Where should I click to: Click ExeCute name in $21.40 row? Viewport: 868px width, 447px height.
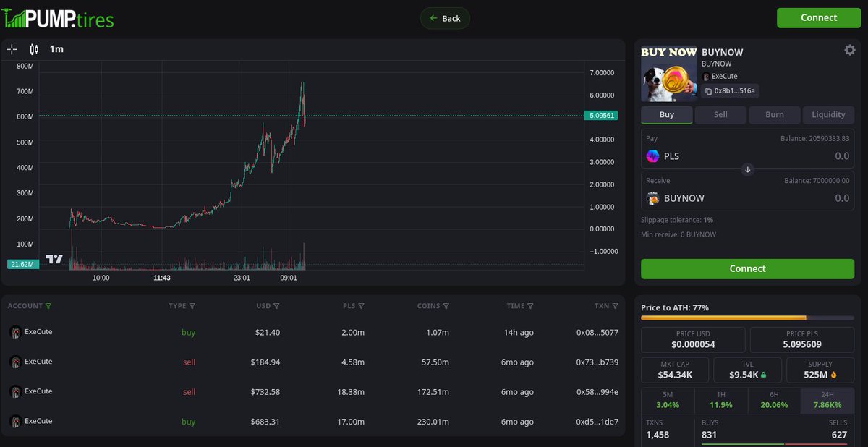point(38,331)
